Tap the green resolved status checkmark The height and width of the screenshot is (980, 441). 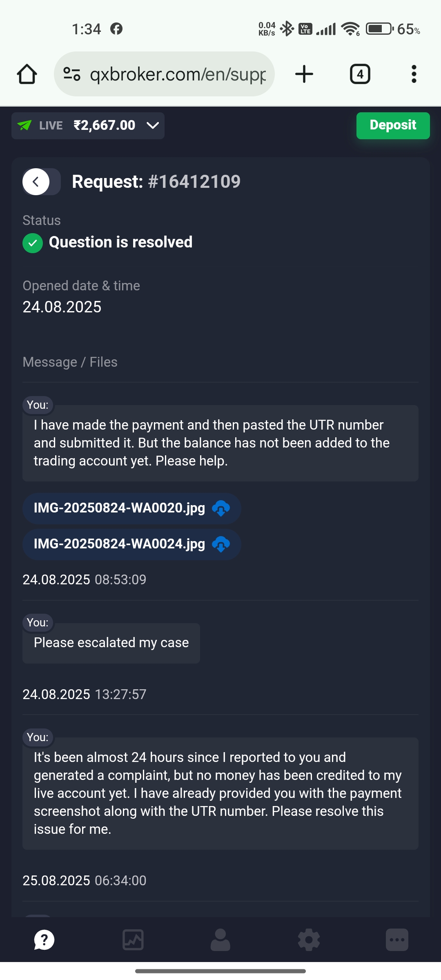coord(33,243)
